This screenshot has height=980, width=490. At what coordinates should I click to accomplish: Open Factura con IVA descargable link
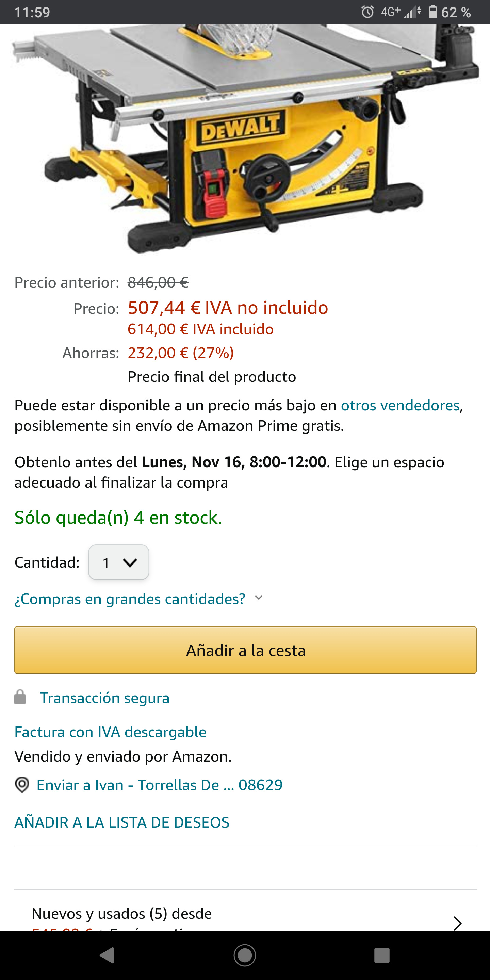pyautogui.click(x=110, y=732)
